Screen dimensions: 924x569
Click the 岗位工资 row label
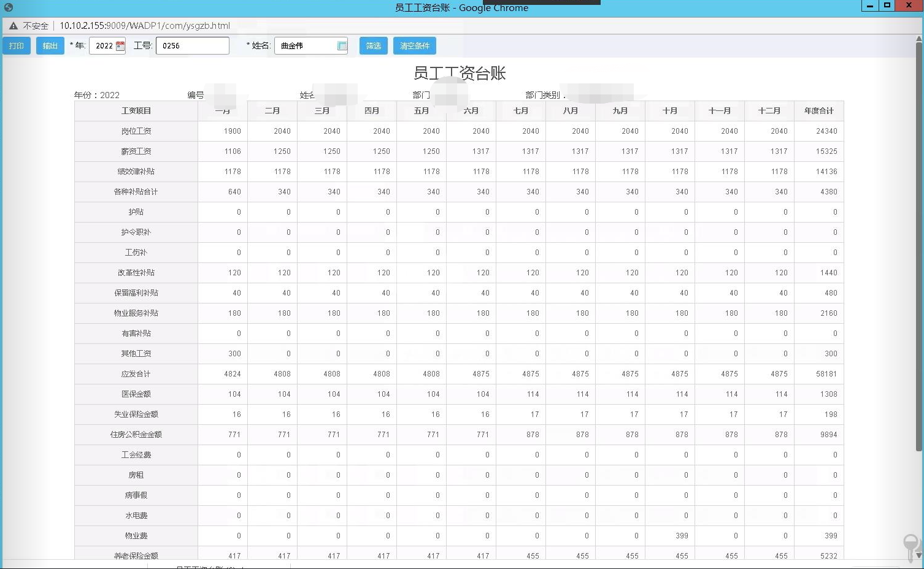pos(136,131)
